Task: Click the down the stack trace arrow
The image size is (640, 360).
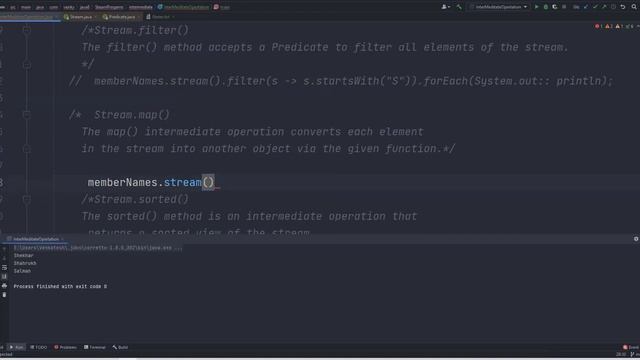Action: pos(4,258)
